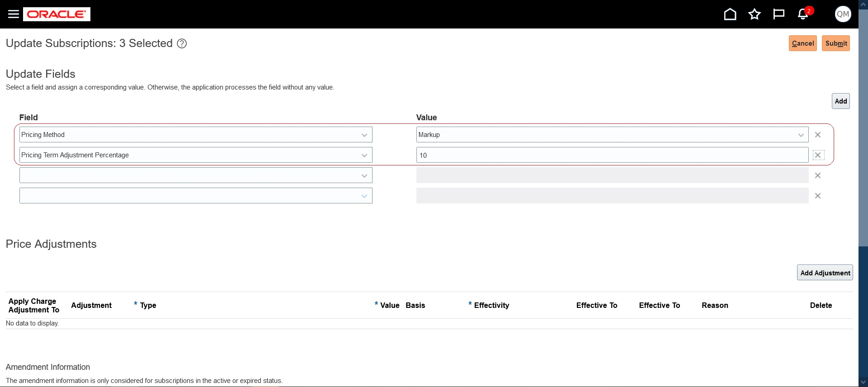Screen dimensions: 868x387
Task: Expand the Markup value dropdown
Action: (801, 135)
